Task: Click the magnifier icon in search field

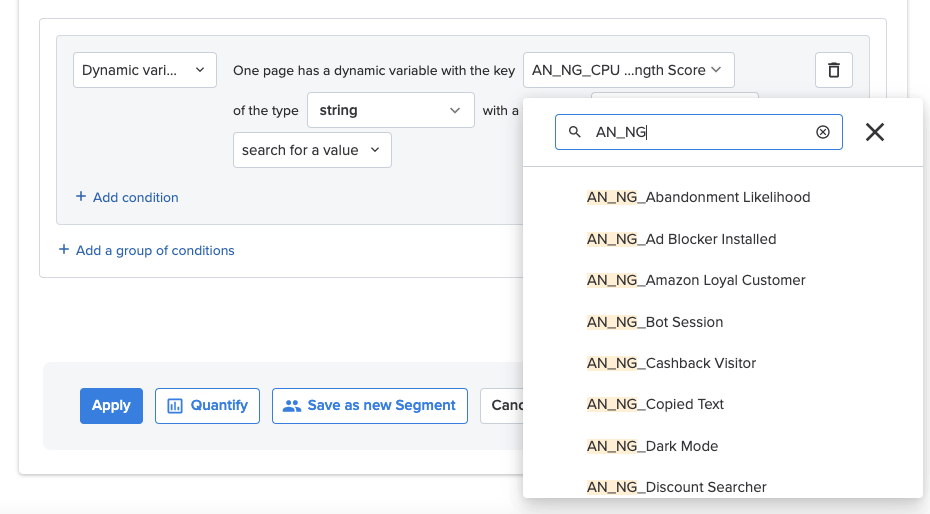Action: tap(574, 132)
